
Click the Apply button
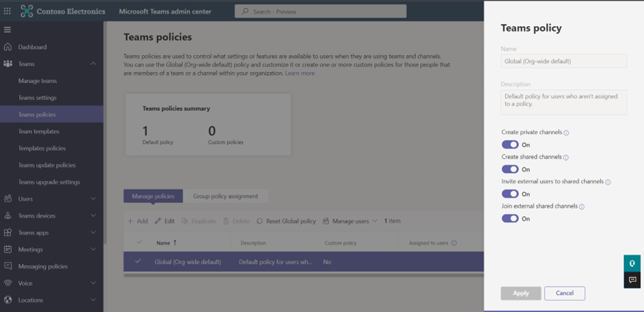pyautogui.click(x=521, y=293)
